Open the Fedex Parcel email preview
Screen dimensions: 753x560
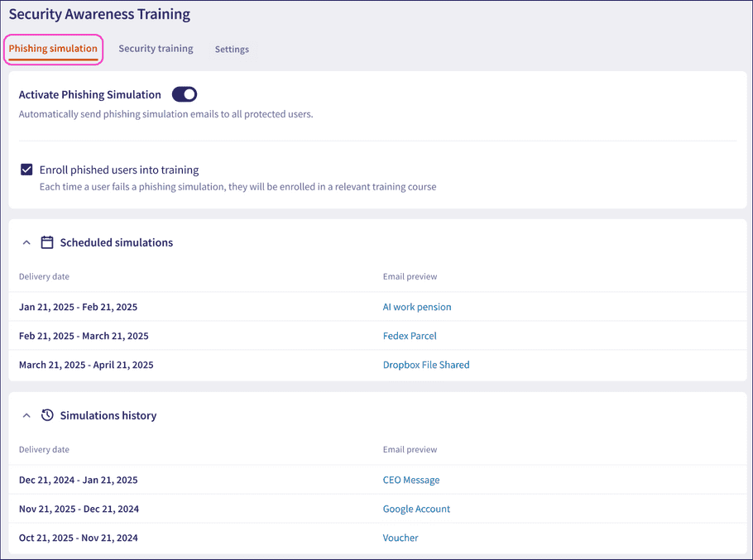[x=410, y=336]
